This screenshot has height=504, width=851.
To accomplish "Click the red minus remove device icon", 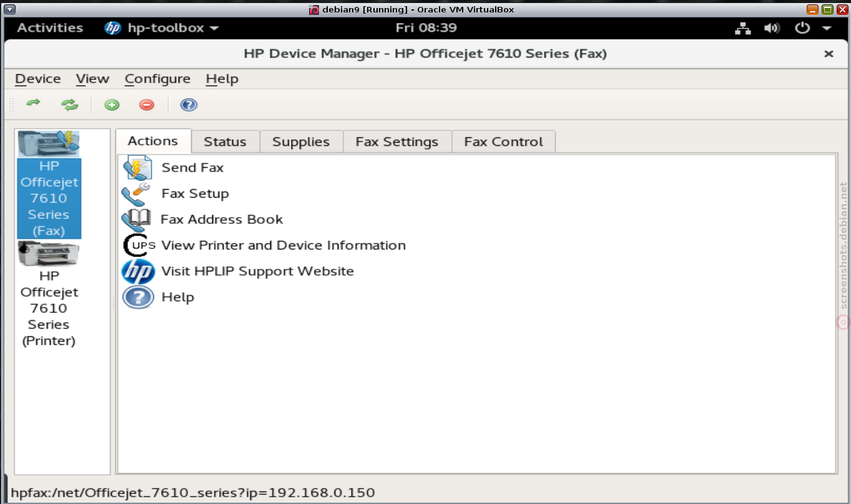I will (x=147, y=105).
